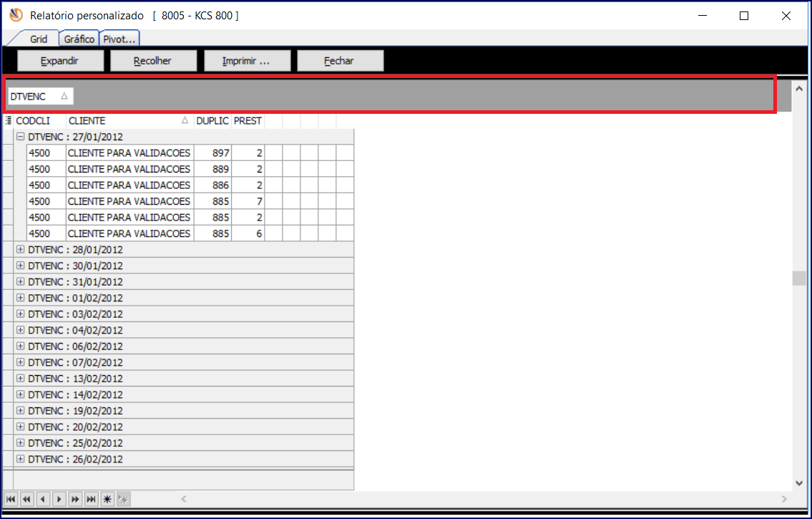
Task: Select PREST value 6 cell
Action: pyautogui.click(x=248, y=233)
